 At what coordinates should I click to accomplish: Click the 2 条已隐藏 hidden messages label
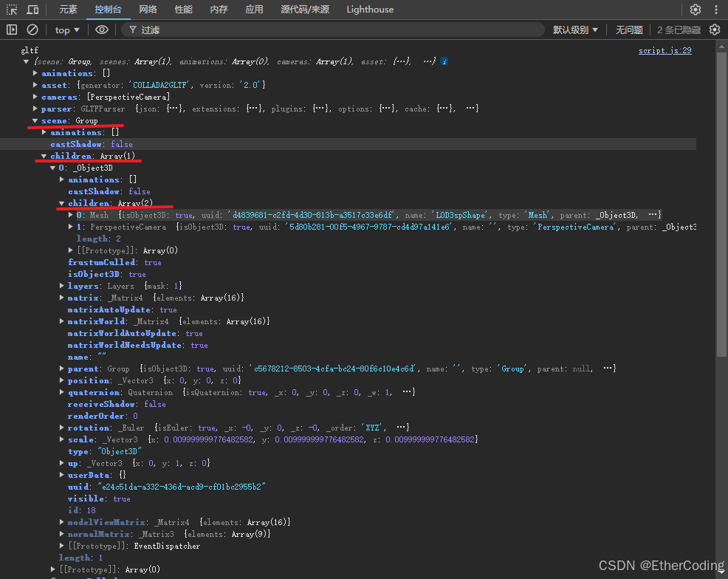pos(679,30)
